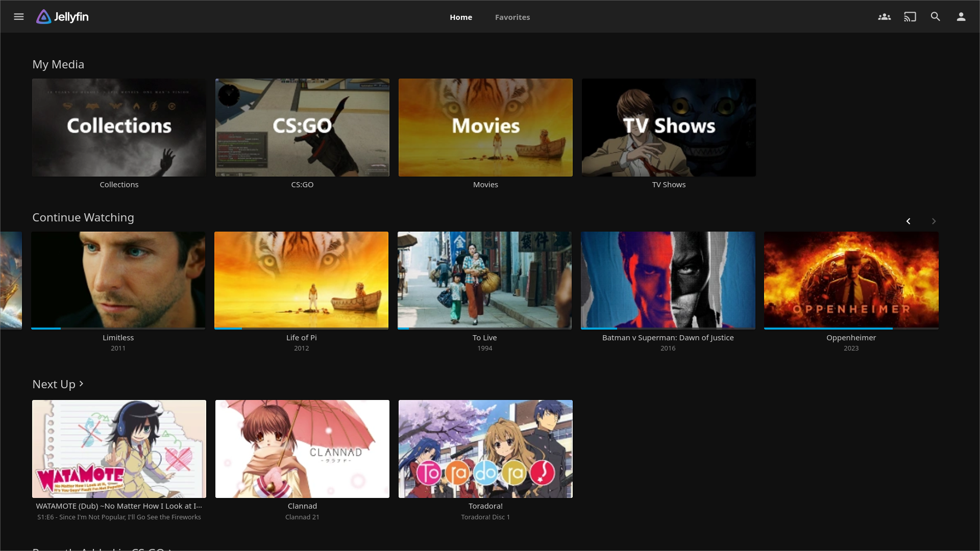The image size is (980, 551).
Task: Click the Cast to device icon
Action: [x=910, y=17]
